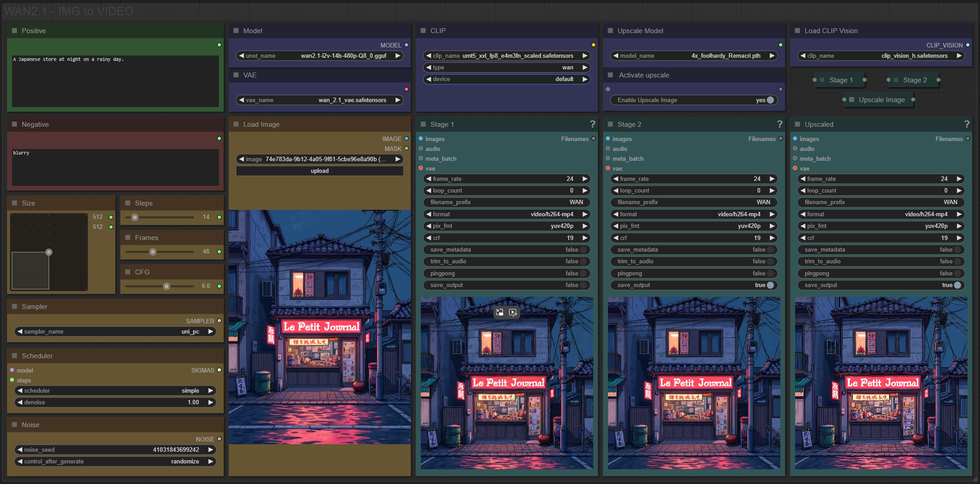Click the picture-in-picture icon on Stage 1 preview
Screen dimensions: 980x484
coord(500,313)
